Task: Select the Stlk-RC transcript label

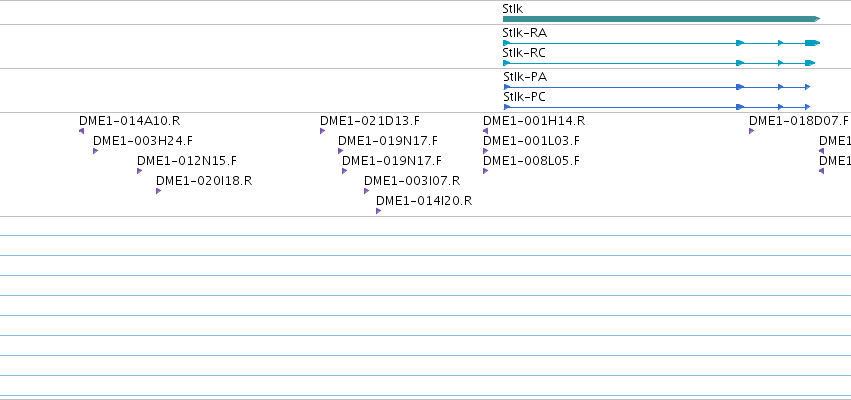Action: (524, 53)
